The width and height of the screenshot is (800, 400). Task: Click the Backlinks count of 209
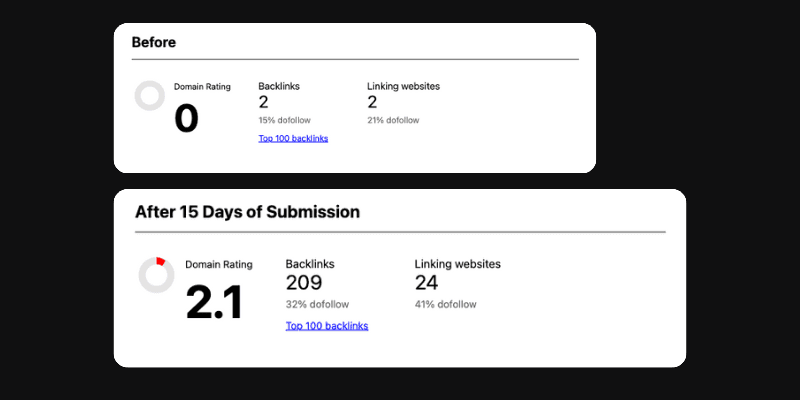[304, 283]
